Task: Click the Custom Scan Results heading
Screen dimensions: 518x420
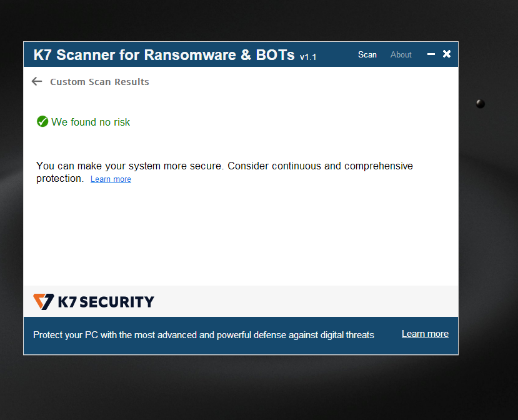Action: (x=99, y=82)
